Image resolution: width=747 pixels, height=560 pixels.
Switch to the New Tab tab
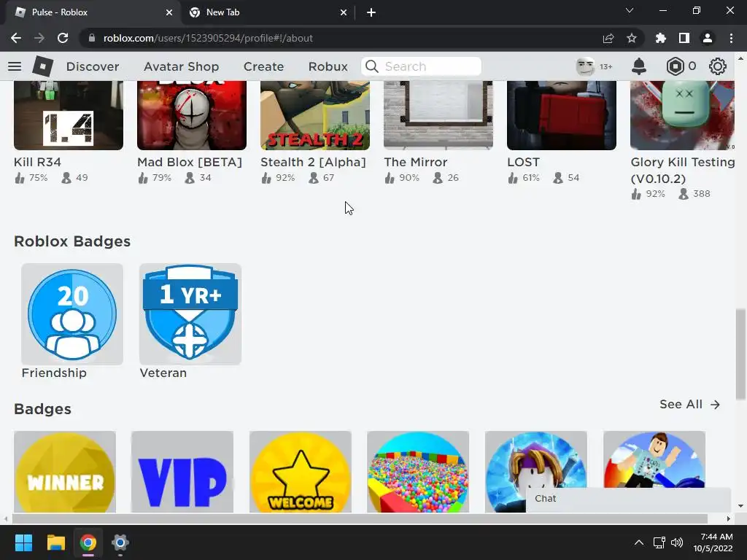tap(268, 12)
